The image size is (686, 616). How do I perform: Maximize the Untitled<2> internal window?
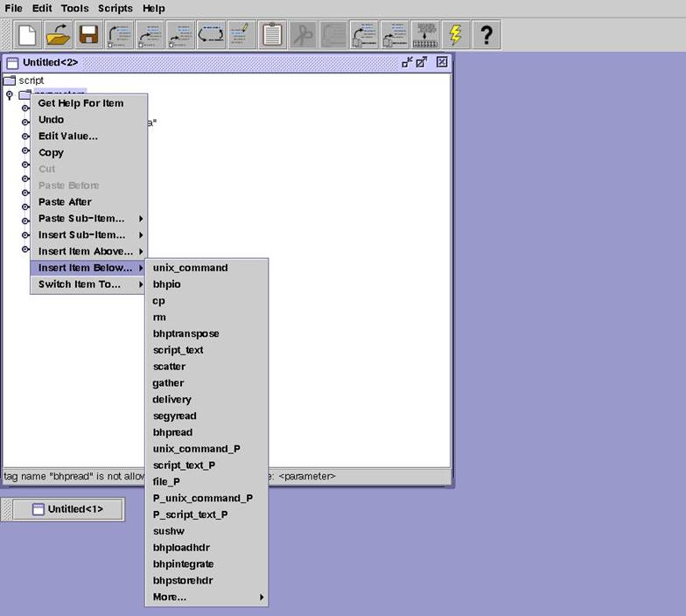[422, 62]
